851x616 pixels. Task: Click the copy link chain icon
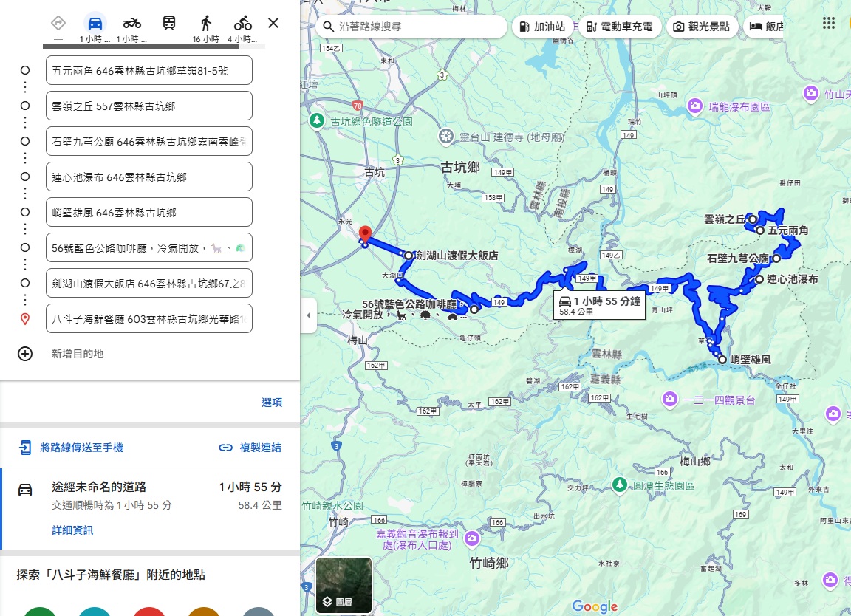pyautogui.click(x=225, y=448)
